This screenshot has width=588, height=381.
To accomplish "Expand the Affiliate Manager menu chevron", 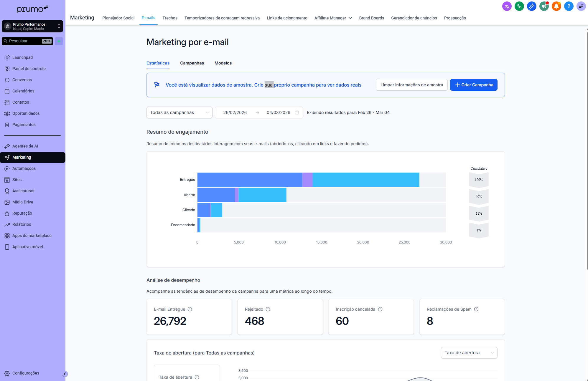I will coord(350,18).
